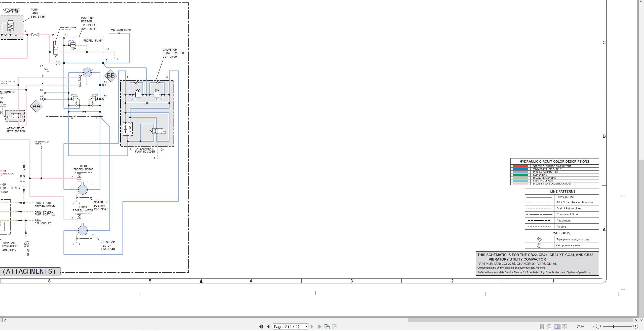The height and width of the screenshot is (331, 644).
Task: Click the green SUPPLY LINE legend entry
Action: pos(554,175)
